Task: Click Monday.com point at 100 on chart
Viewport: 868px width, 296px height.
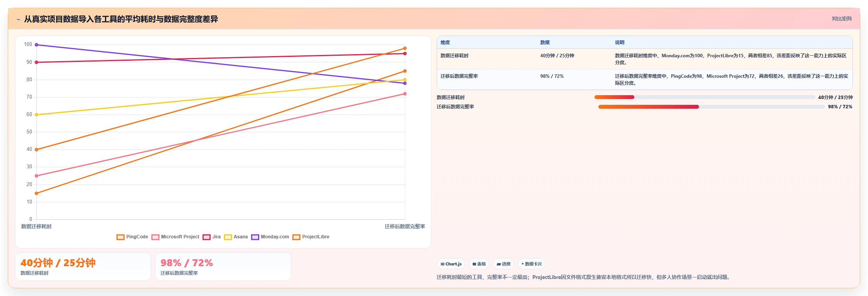Action: click(x=36, y=45)
